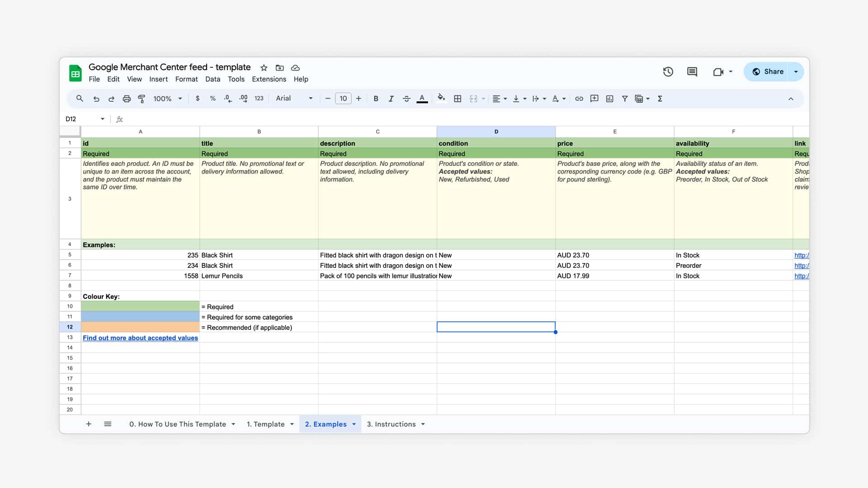Open number format 123 menu
Image resolution: width=868 pixels, height=488 pixels.
[259, 99]
